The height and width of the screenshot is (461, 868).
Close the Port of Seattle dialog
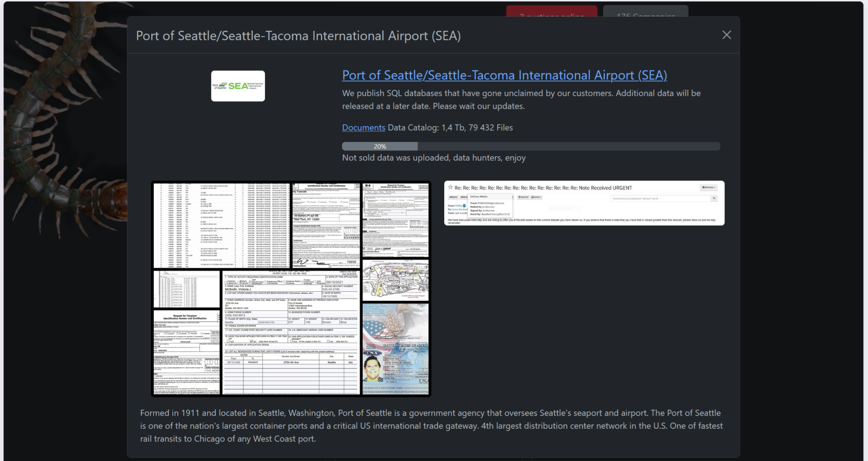(x=726, y=35)
